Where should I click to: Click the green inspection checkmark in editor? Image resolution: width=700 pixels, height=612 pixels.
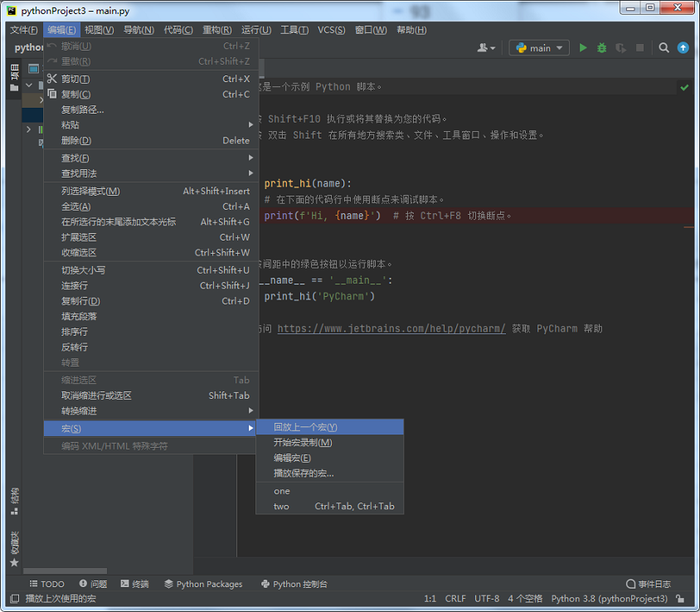click(x=684, y=88)
